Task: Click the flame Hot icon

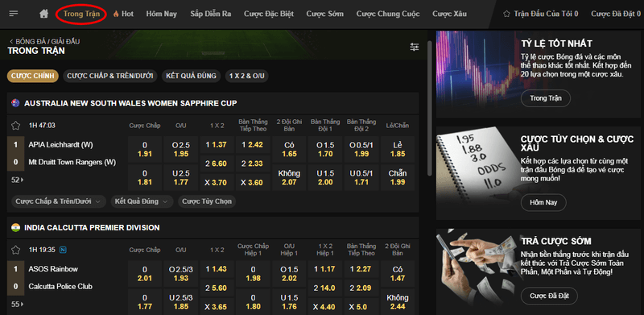Action: point(116,14)
